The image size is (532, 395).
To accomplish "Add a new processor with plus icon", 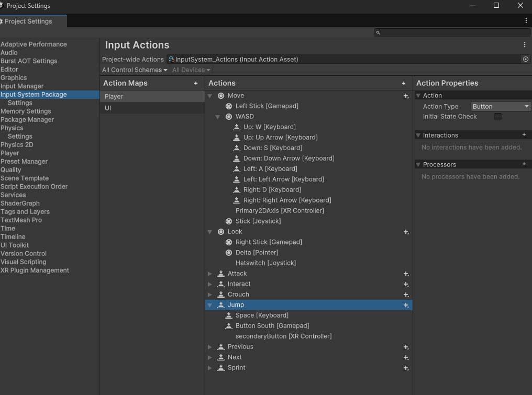I will click(x=524, y=164).
